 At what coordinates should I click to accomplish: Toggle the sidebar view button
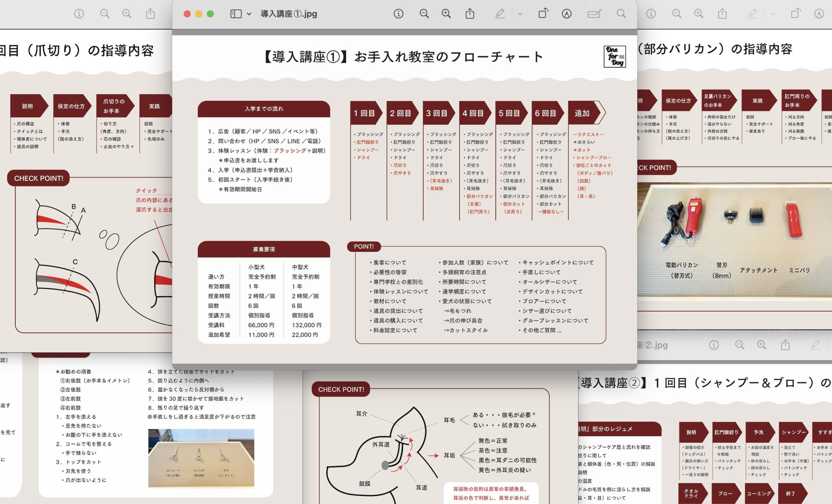coord(236,14)
